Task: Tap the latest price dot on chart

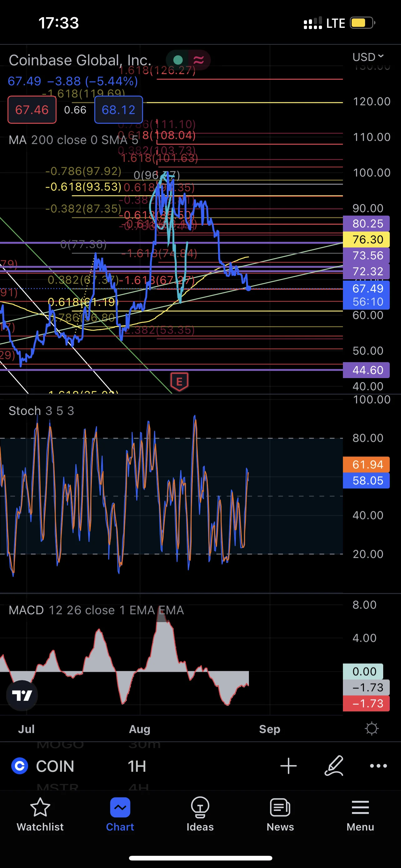Action: point(249,288)
